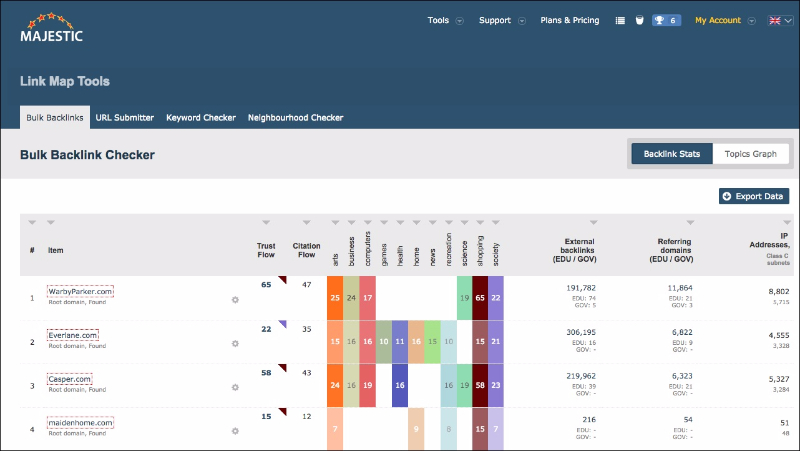Click WarbyParker shopping cell showing 65
The image size is (800, 451).
[480, 298]
